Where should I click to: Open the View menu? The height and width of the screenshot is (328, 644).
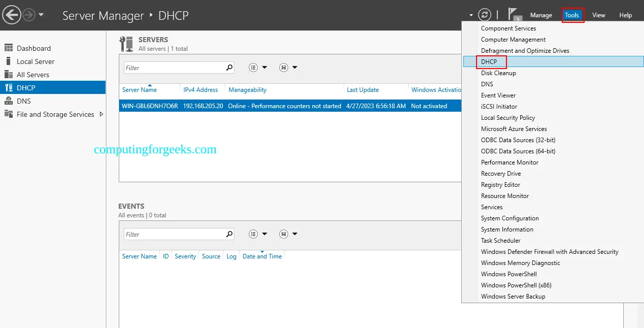point(598,15)
